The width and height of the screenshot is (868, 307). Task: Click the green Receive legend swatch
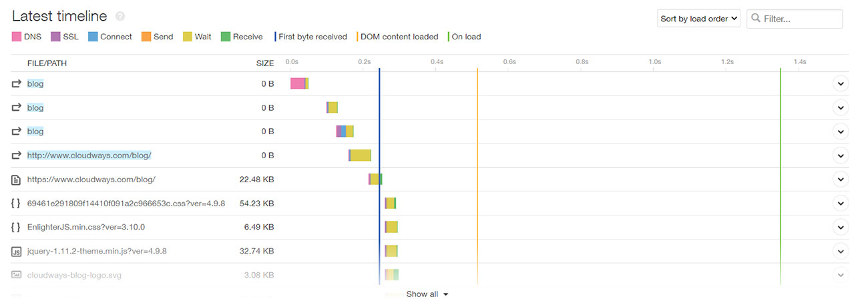[x=226, y=37]
